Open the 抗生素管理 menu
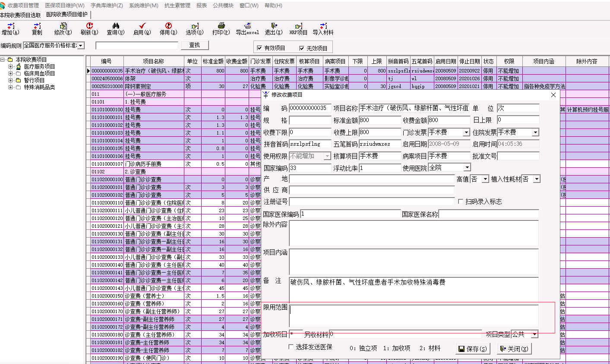This screenshot has width=610, height=364. click(177, 6)
